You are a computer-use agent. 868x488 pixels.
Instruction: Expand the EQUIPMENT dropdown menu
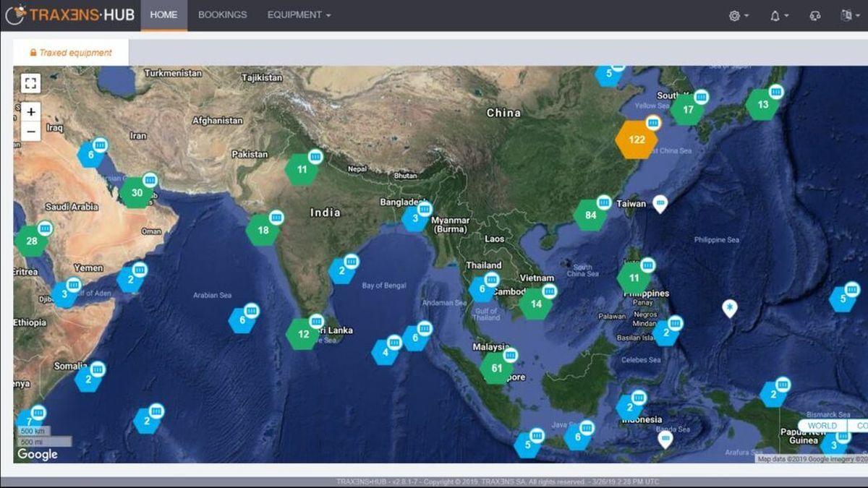coord(299,15)
